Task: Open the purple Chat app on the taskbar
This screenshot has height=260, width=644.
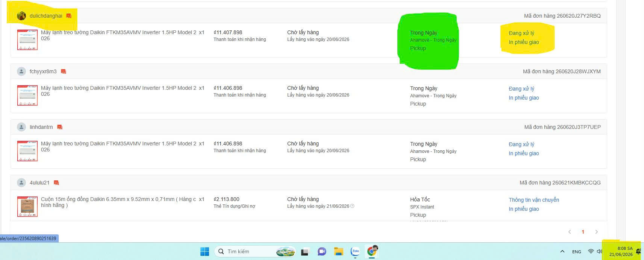Action: pos(322,251)
